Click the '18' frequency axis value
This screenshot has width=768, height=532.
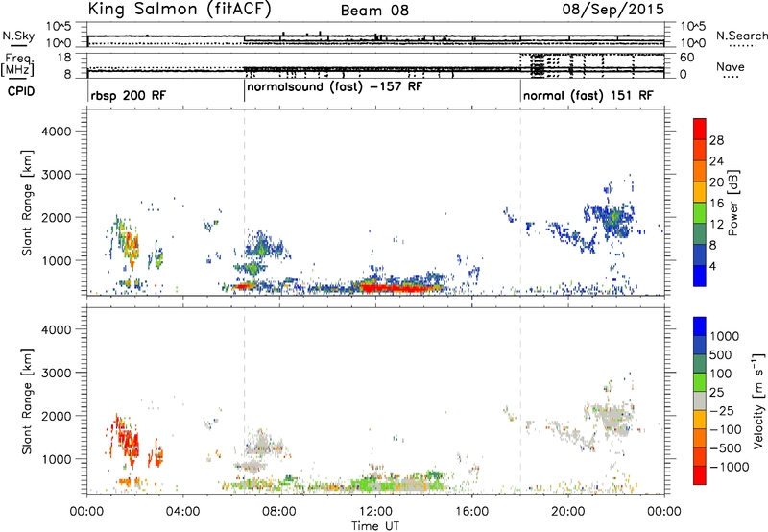(x=64, y=58)
